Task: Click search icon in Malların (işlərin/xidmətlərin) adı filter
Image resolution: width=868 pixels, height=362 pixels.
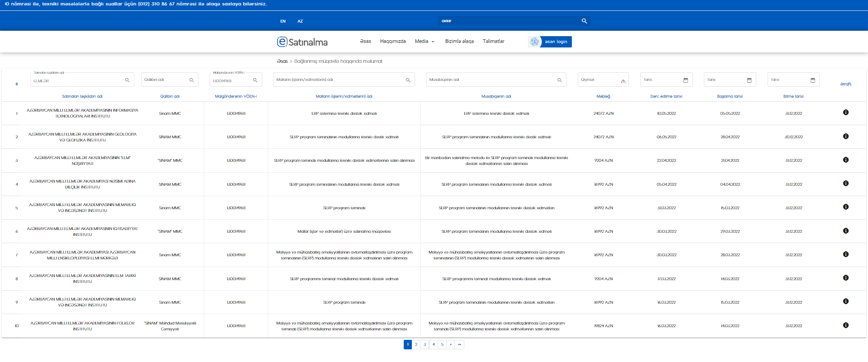Action: [408, 80]
